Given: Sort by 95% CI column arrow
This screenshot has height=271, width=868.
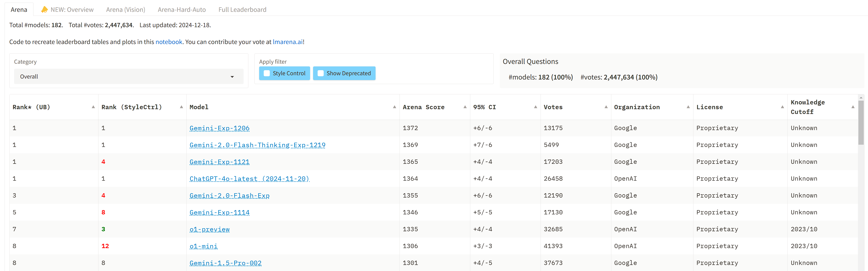Looking at the screenshot, I should pos(536,107).
